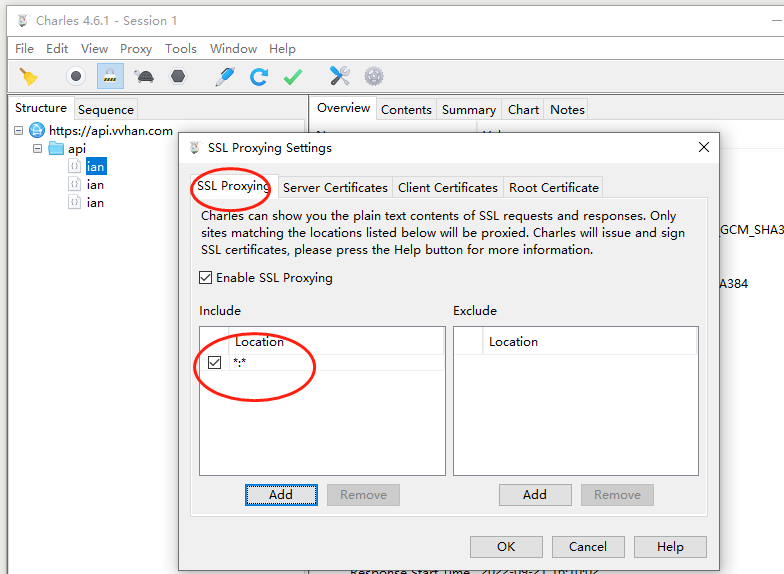Toggle Breakpoints hexagon icon
This screenshot has width=784, height=574.
click(x=178, y=76)
